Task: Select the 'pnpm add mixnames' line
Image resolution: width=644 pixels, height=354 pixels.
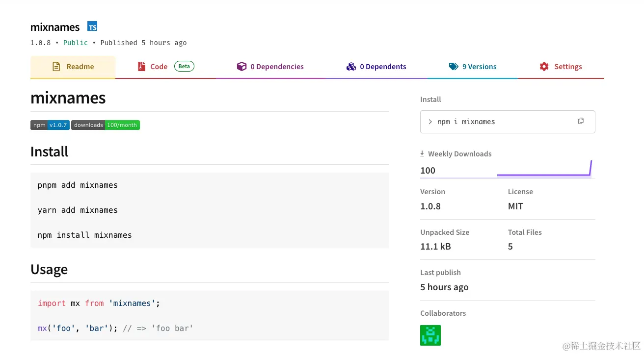Action: click(78, 185)
